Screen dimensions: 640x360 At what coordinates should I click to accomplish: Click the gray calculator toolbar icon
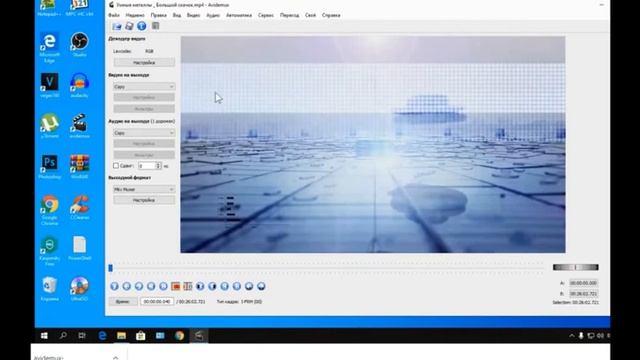click(x=156, y=26)
